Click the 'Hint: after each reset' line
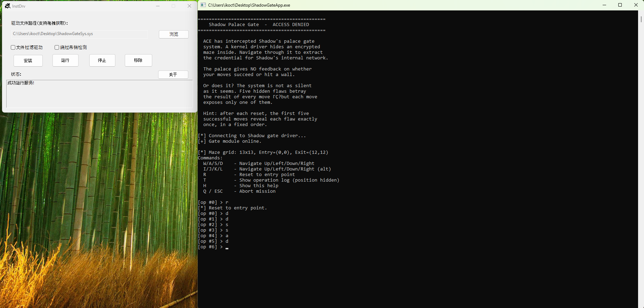This screenshot has width=644, height=308. click(256, 114)
